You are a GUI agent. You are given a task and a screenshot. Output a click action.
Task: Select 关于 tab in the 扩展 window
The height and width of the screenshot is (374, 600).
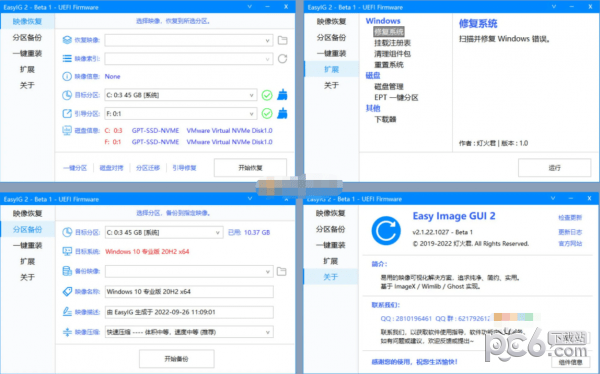click(331, 85)
